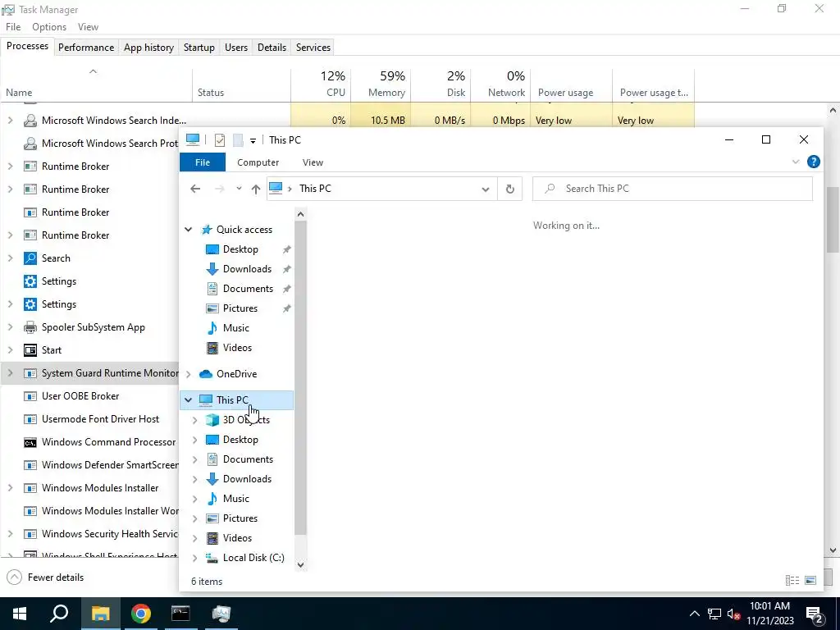Click the Up arrow in File Explorer navigation
Viewport: 840px width, 630px height.
click(256, 189)
